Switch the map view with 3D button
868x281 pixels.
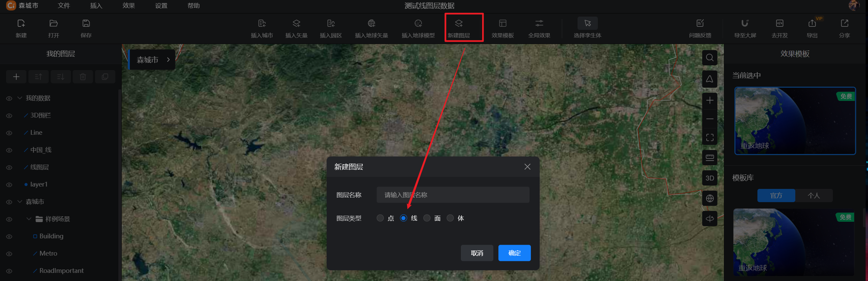point(710,178)
